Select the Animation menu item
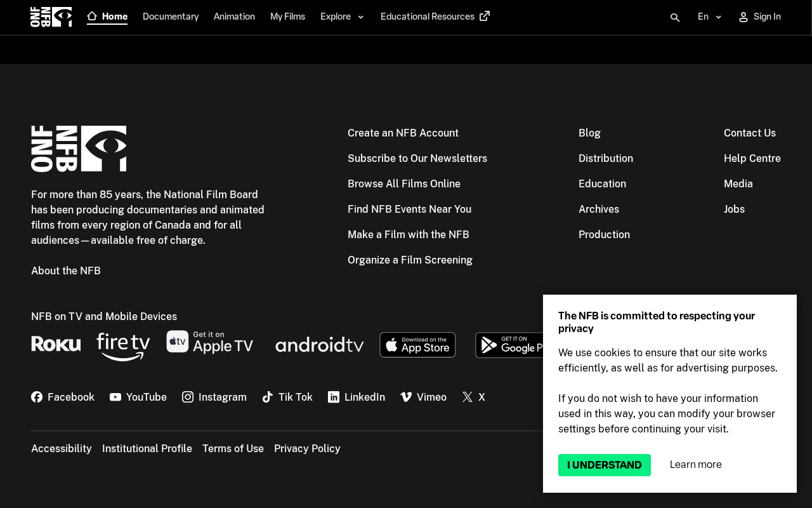The height and width of the screenshot is (508, 812). [234, 17]
